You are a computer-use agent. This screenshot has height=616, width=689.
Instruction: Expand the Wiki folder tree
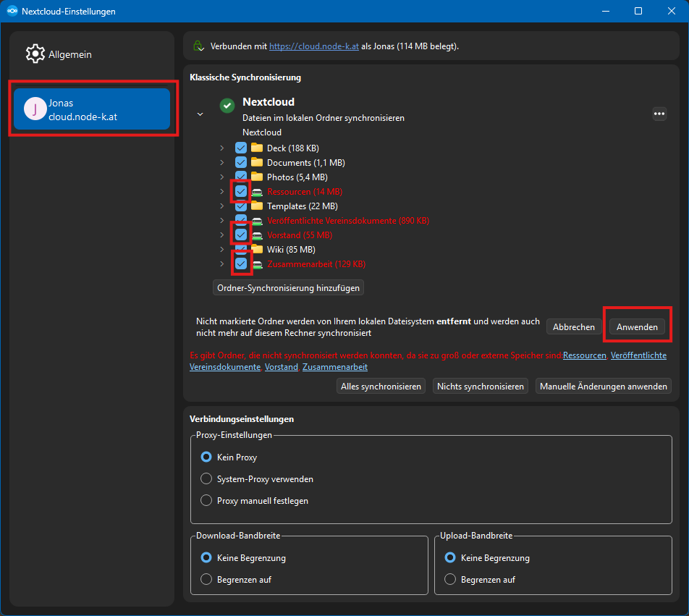[x=222, y=249]
